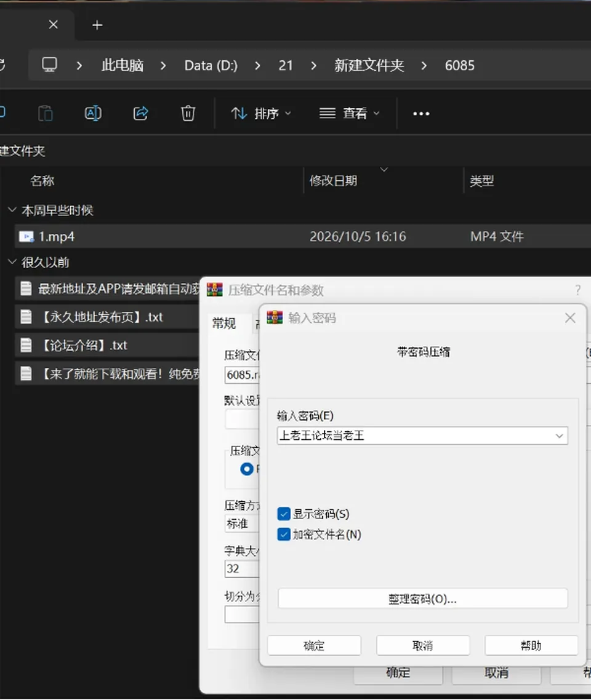The width and height of the screenshot is (591, 700).
Task: Click the delete trash icon in toolbar
Action: point(188,113)
